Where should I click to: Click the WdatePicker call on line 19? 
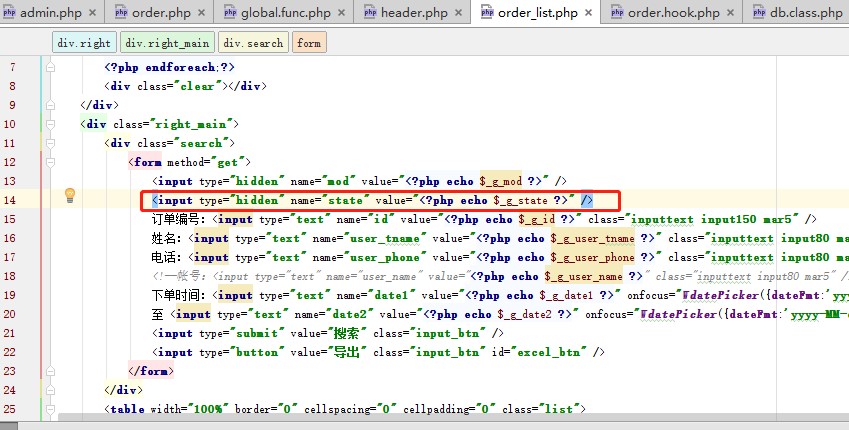720,295
